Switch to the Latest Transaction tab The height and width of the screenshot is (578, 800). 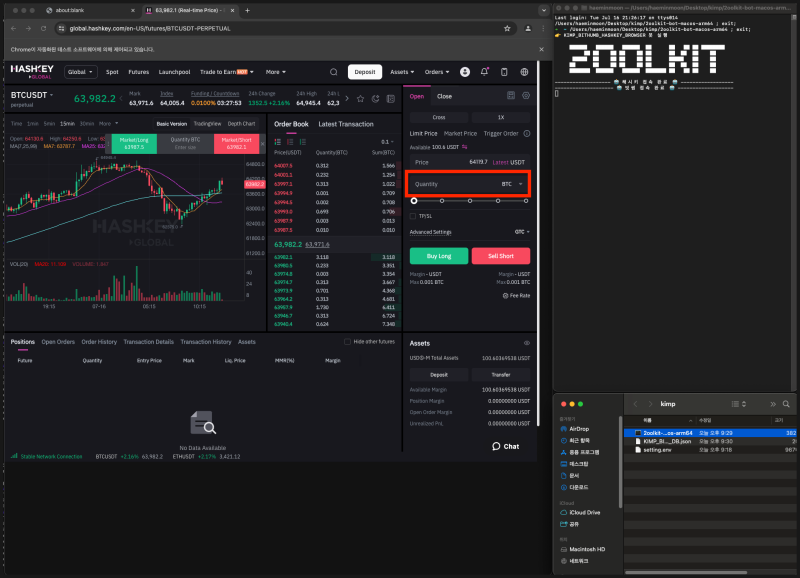coord(346,124)
